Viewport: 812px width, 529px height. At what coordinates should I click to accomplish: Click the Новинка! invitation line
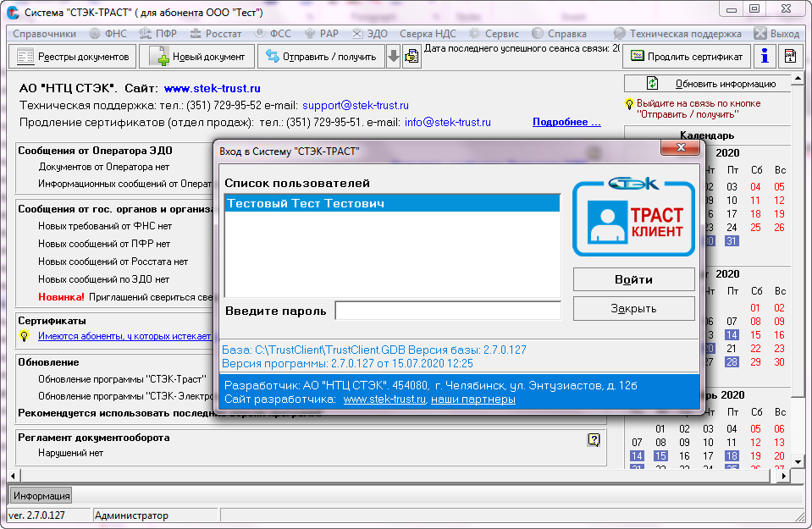coord(125,297)
